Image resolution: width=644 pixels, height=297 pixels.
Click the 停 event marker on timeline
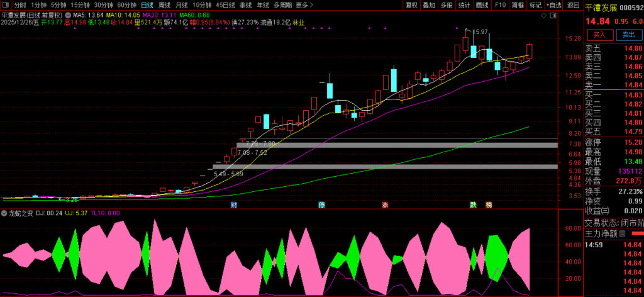pos(322,205)
